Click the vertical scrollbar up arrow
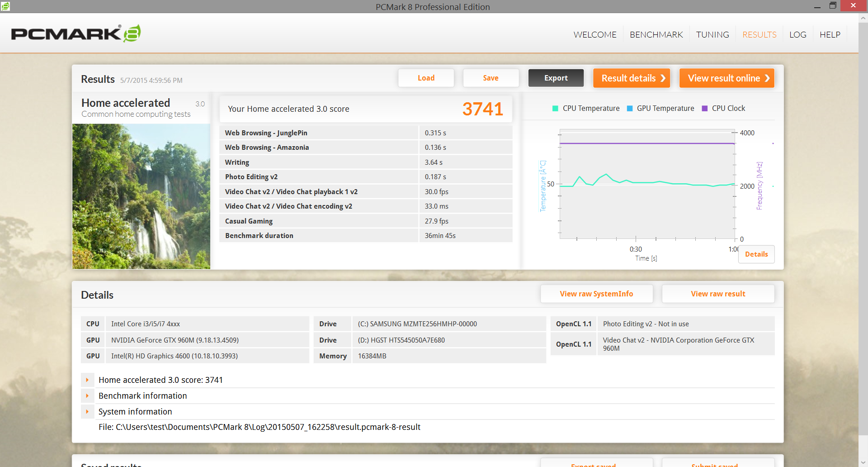 pos(863,19)
